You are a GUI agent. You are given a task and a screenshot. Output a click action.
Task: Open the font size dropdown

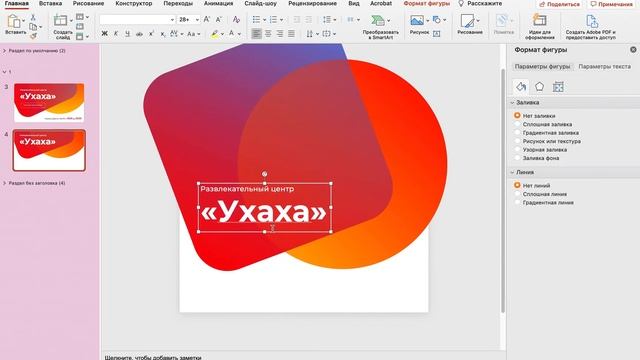pyautogui.click(x=197, y=20)
